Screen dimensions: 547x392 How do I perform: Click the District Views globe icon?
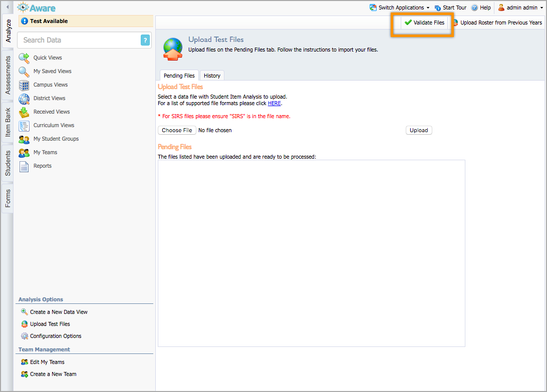[x=24, y=99]
